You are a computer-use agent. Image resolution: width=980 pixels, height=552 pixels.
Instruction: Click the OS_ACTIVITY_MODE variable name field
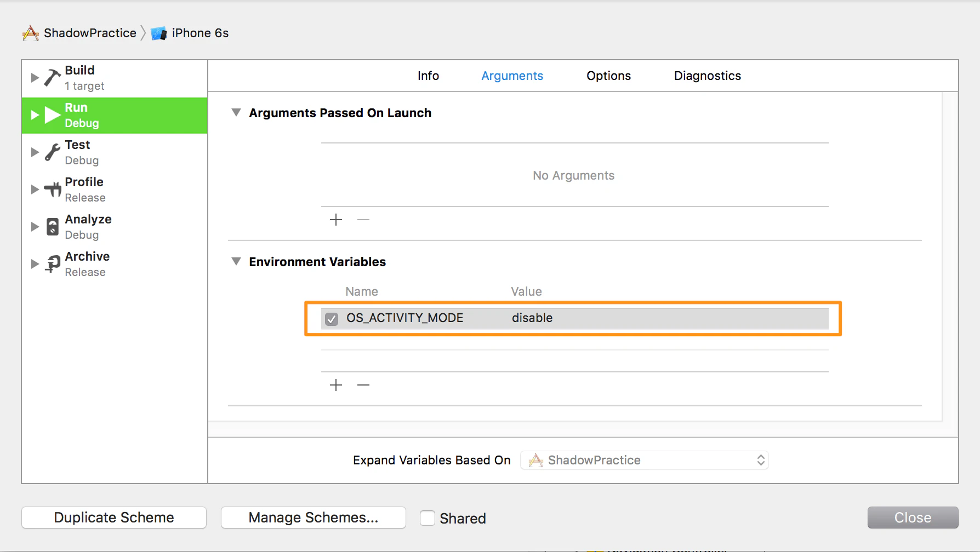click(x=405, y=318)
